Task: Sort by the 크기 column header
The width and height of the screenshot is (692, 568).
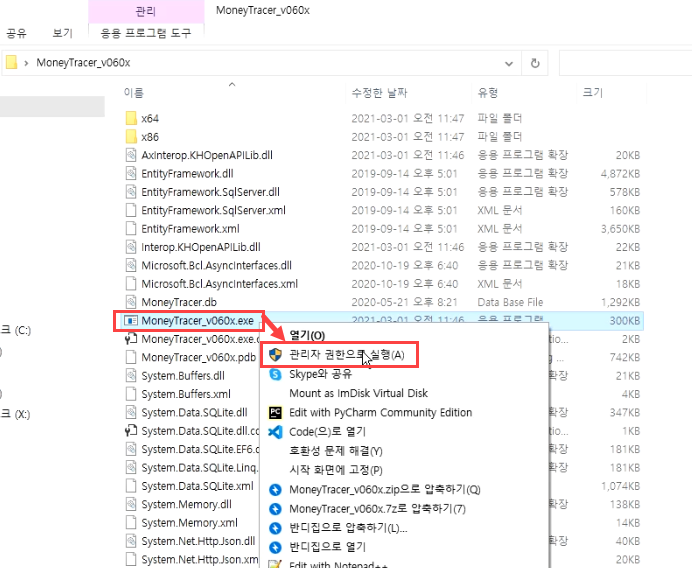Action: (593, 92)
